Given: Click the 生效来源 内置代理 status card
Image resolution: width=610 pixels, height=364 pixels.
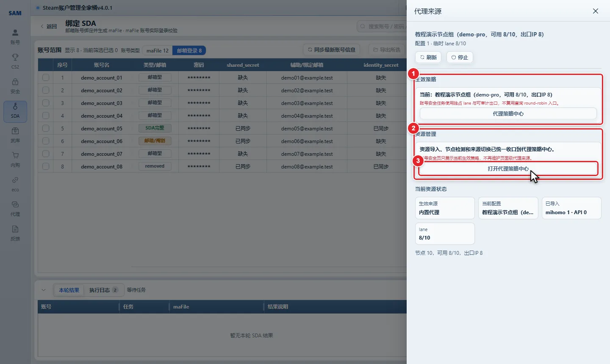Looking at the screenshot, I should pyautogui.click(x=445, y=208).
